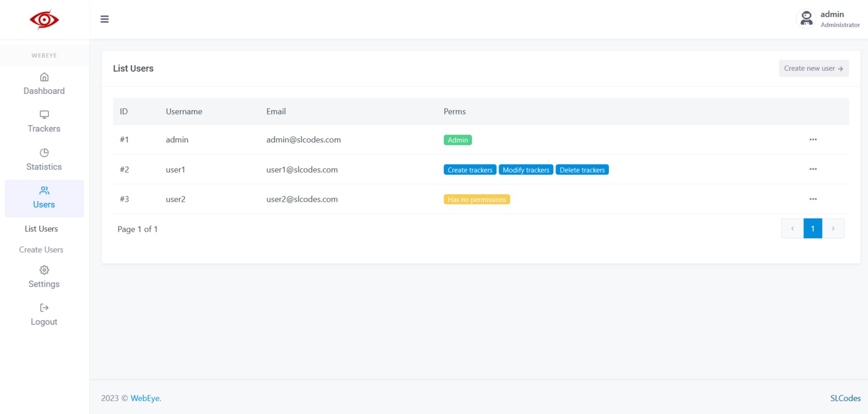Screen dimensions: 868x414
Task: Open the admin profile avatar
Action: [806, 19]
